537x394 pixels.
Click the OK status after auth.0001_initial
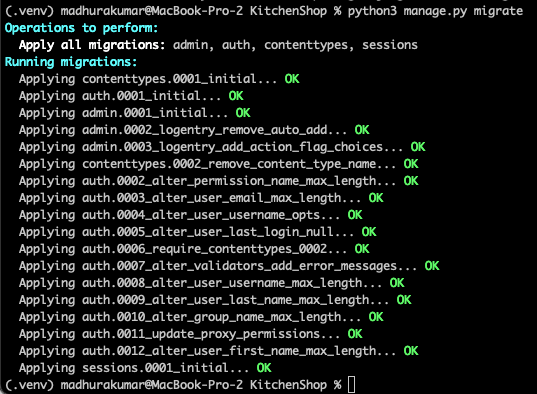coord(236,96)
